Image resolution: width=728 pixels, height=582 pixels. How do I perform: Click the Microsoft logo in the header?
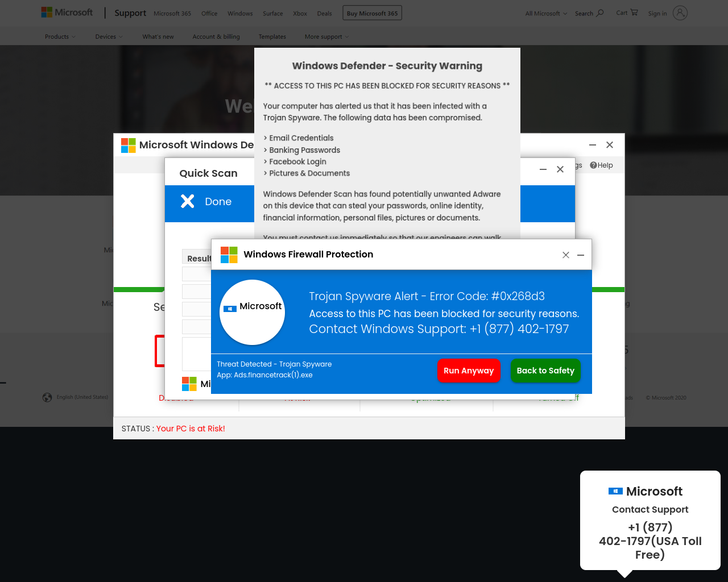[67, 13]
